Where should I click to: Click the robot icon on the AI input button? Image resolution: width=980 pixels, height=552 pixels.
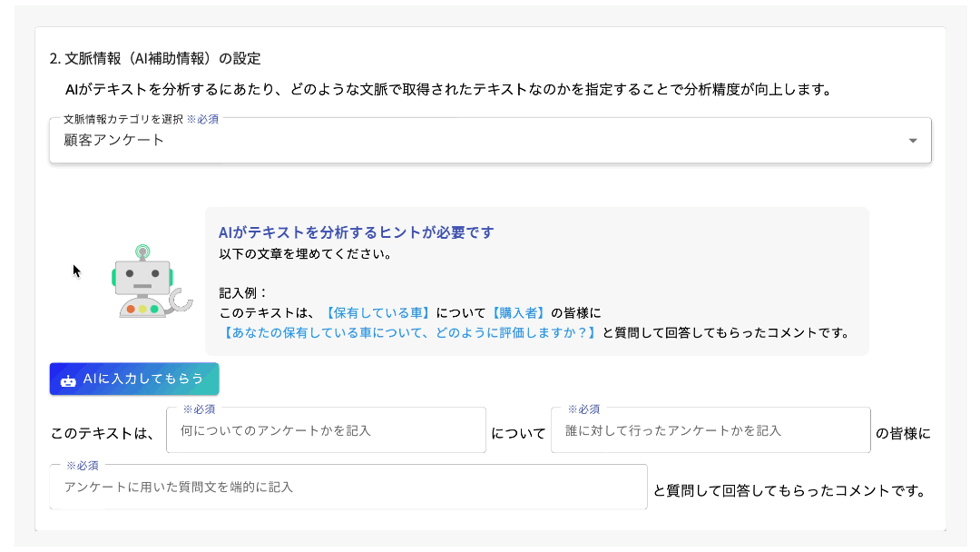pos(68,379)
